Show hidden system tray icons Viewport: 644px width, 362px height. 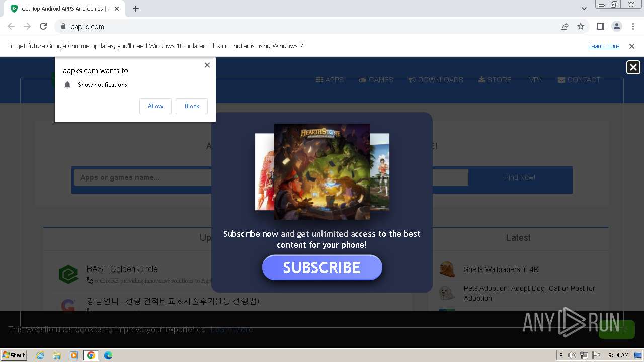click(561, 355)
